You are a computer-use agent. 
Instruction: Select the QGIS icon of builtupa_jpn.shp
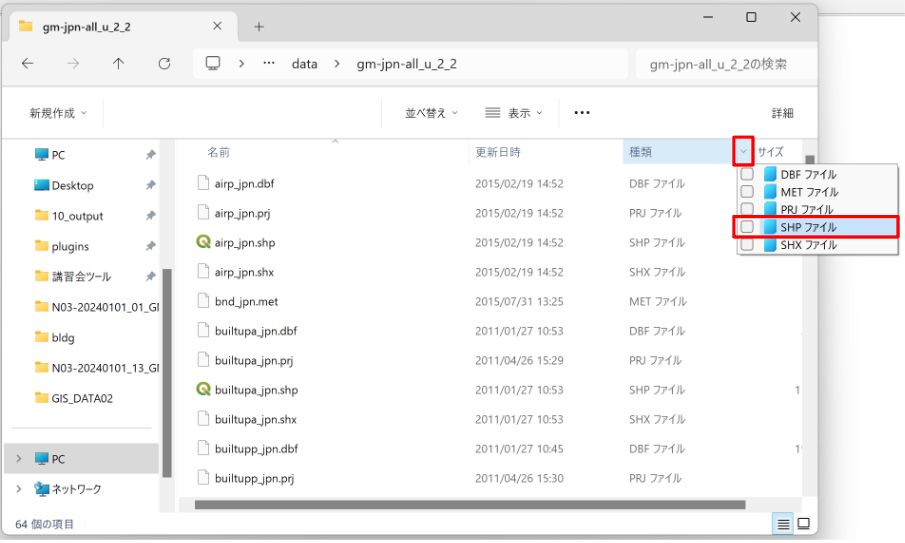tap(203, 390)
